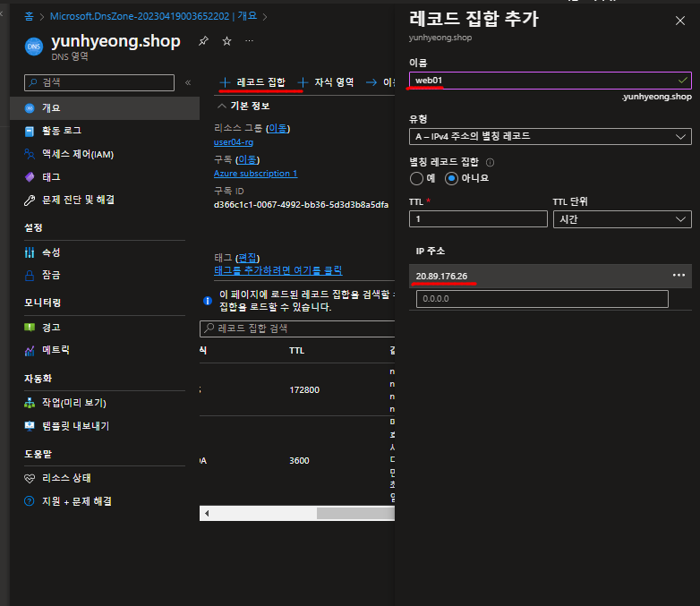Image resolution: width=700 pixels, height=606 pixels.
Task: Open resource group user04-rg link
Action: (234, 142)
